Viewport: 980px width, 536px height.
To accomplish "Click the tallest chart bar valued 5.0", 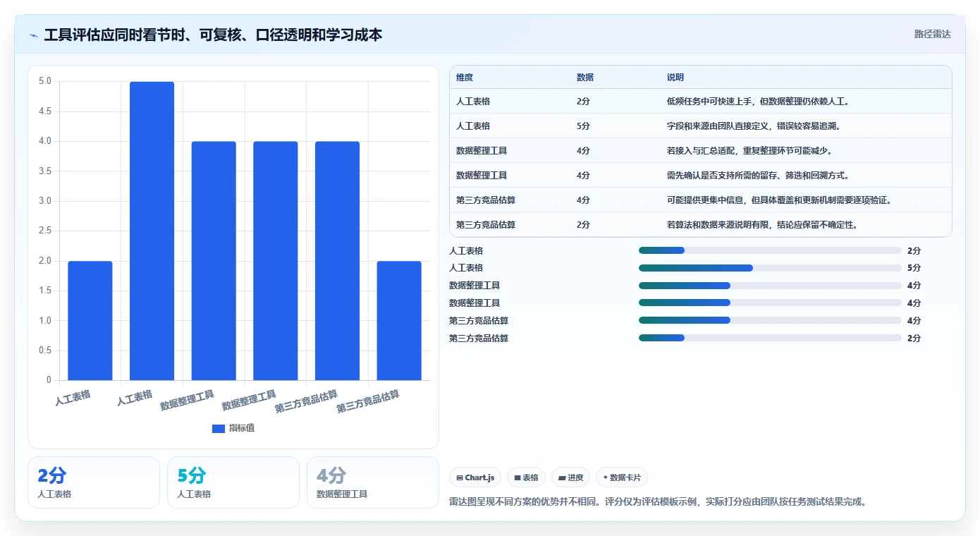I will (x=152, y=231).
